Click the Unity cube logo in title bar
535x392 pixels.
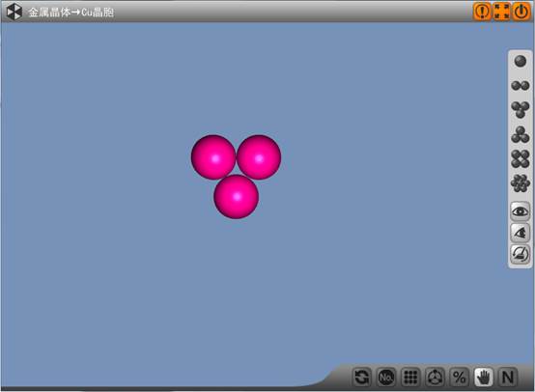click(x=14, y=12)
